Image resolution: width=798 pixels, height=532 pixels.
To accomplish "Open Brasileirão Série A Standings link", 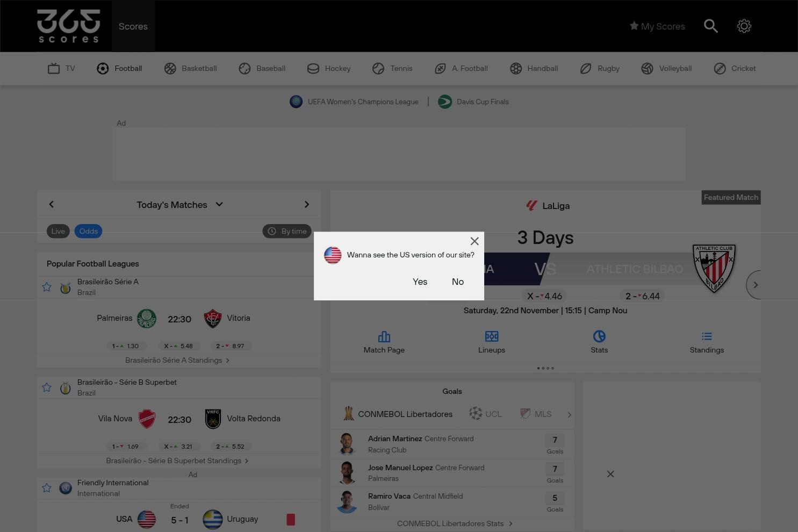I will point(177,360).
